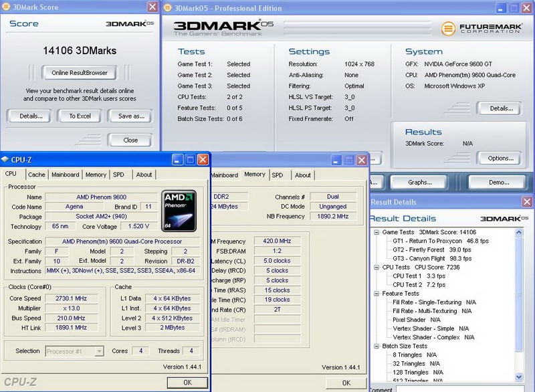Click the Save as... button
The height and width of the screenshot is (392, 535).
(131, 116)
